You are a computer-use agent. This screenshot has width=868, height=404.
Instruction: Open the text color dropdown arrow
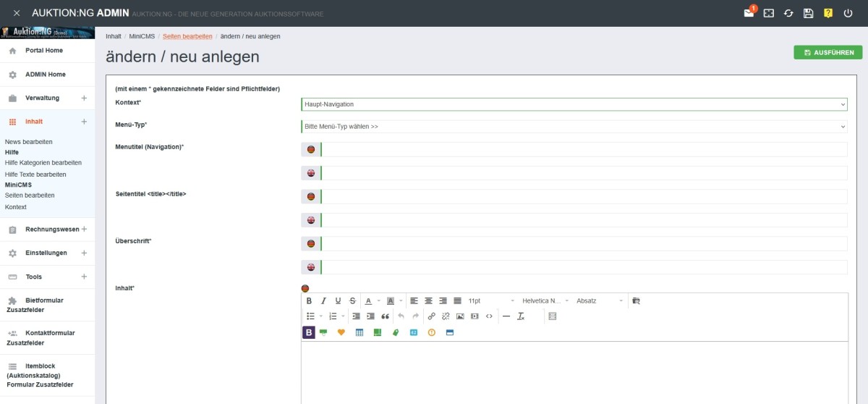pos(378,300)
